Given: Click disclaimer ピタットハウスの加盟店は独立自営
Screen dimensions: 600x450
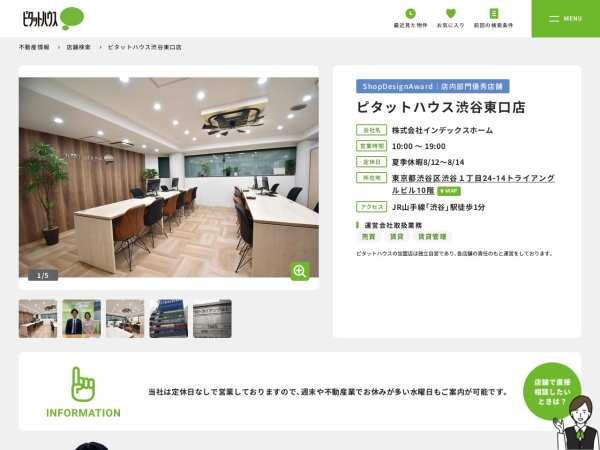Looking at the screenshot, I should [454, 253].
